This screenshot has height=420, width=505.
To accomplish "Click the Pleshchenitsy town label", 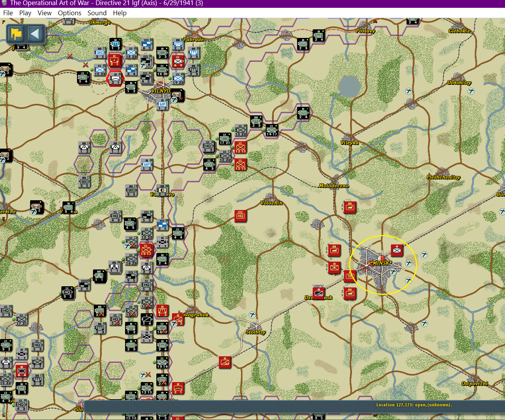I will (x=443, y=177).
